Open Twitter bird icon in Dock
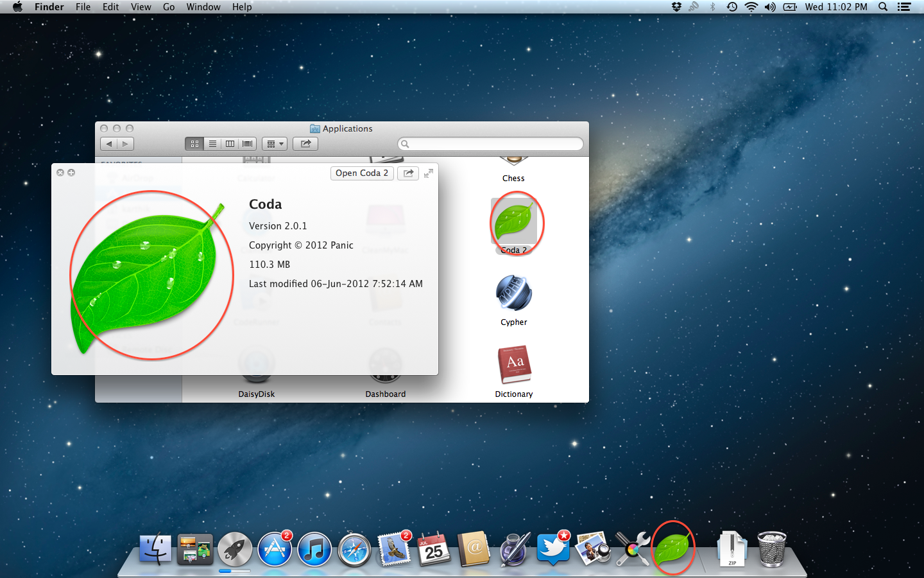 tap(553, 550)
